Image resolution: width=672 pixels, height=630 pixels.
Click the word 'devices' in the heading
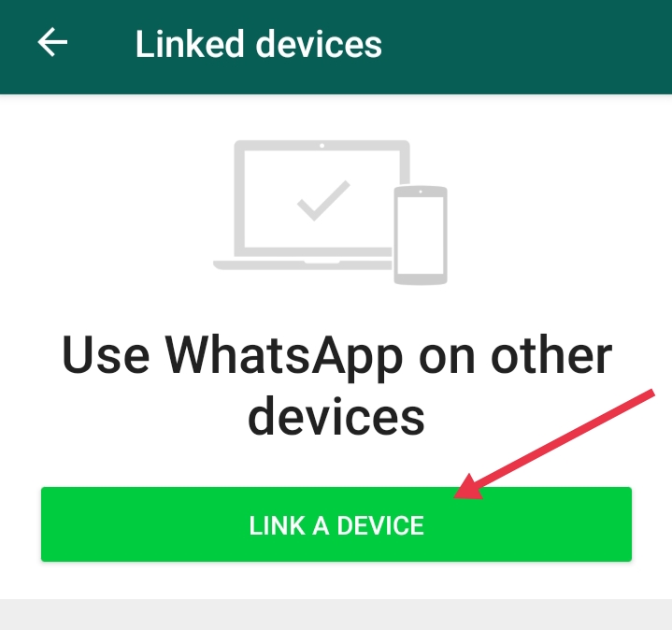click(x=336, y=415)
